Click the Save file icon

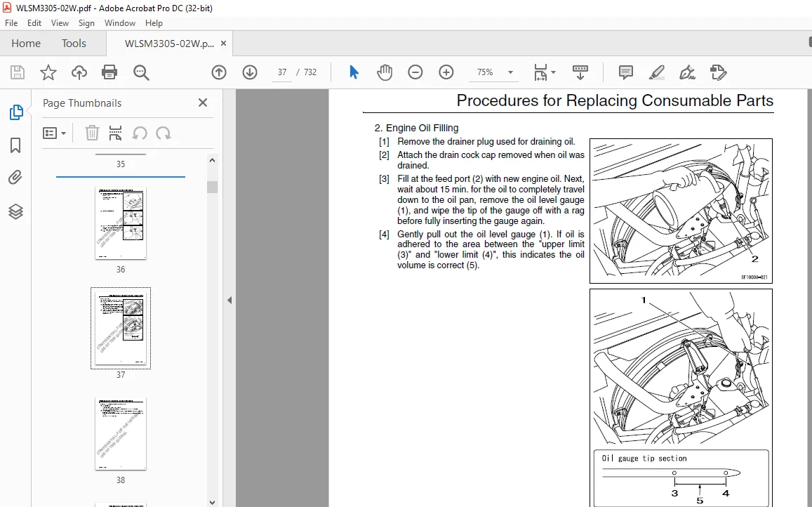click(x=18, y=72)
